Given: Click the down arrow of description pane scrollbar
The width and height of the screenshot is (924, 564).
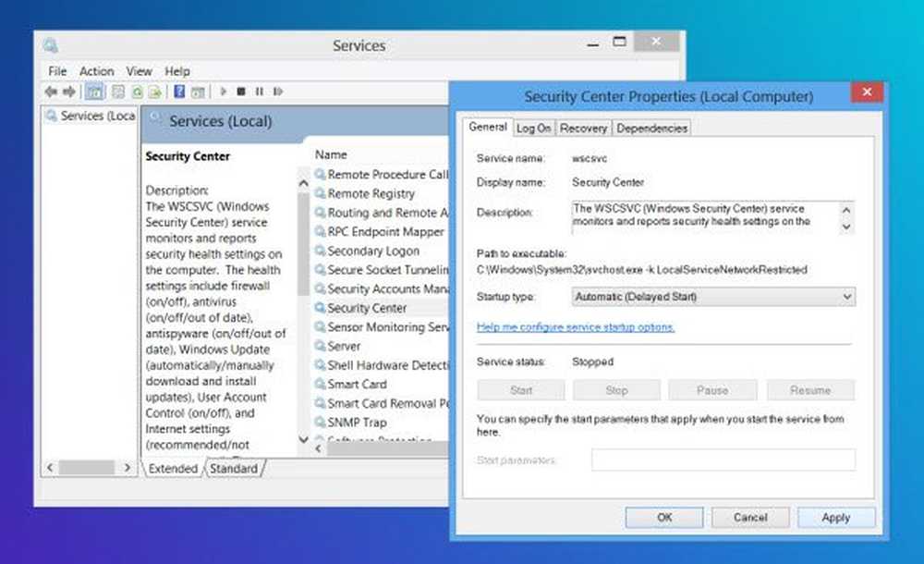Looking at the screenshot, I should (x=303, y=439).
